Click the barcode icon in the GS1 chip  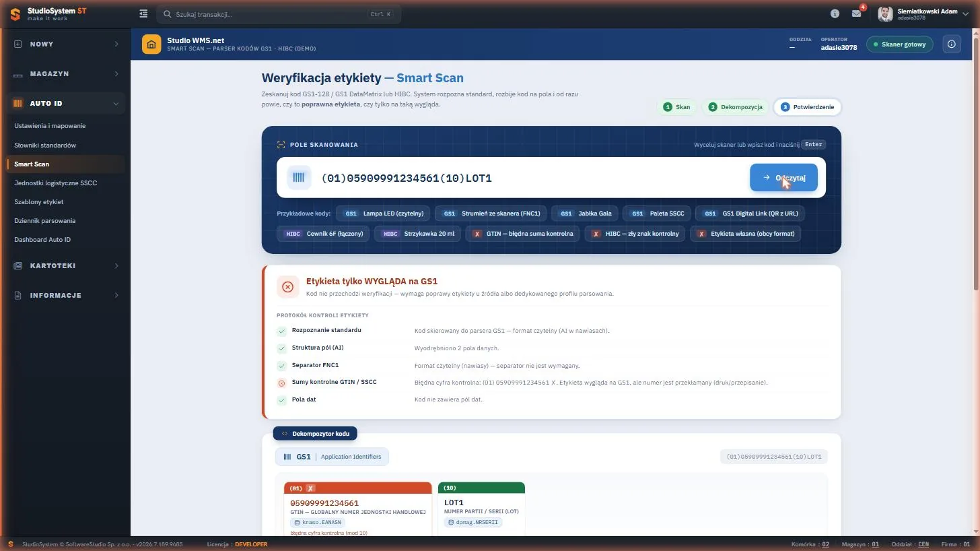coord(287,457)
